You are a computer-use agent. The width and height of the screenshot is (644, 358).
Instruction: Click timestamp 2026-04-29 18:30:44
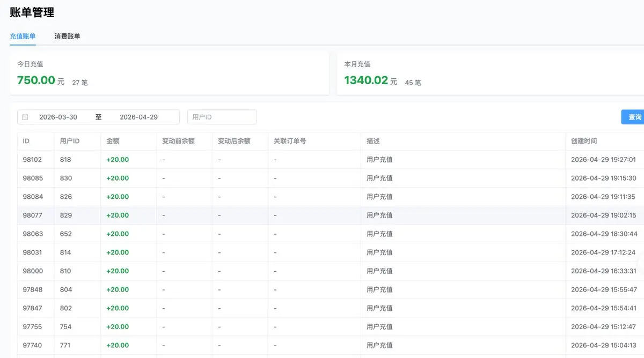[604, 234]
